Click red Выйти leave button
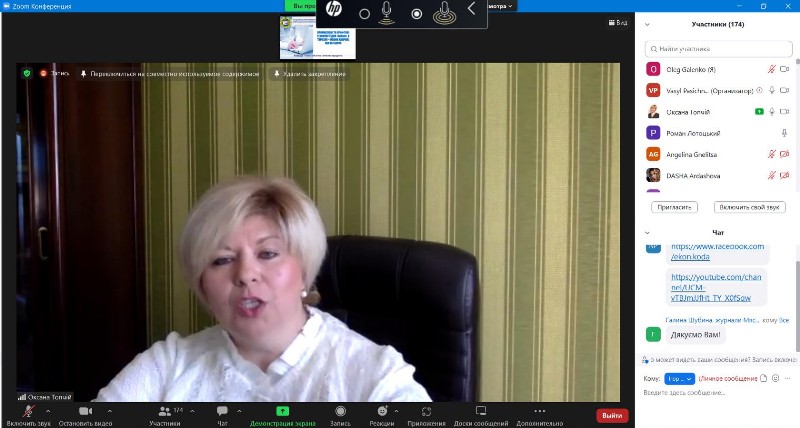Viewport: 800px width, 428px height. pos(612,415)
